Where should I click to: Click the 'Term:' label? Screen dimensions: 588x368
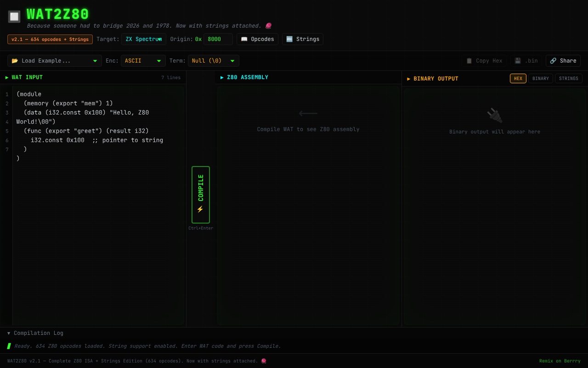[178, 61]
